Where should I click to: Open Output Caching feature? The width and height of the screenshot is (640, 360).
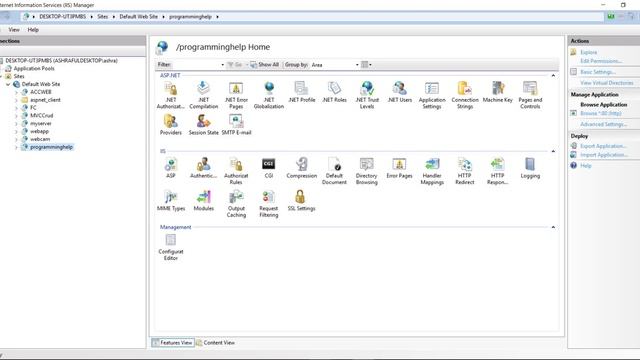(236, 204)
